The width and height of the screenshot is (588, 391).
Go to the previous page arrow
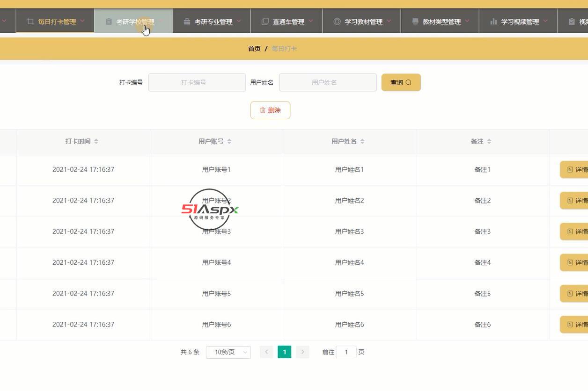pos(266,352)
